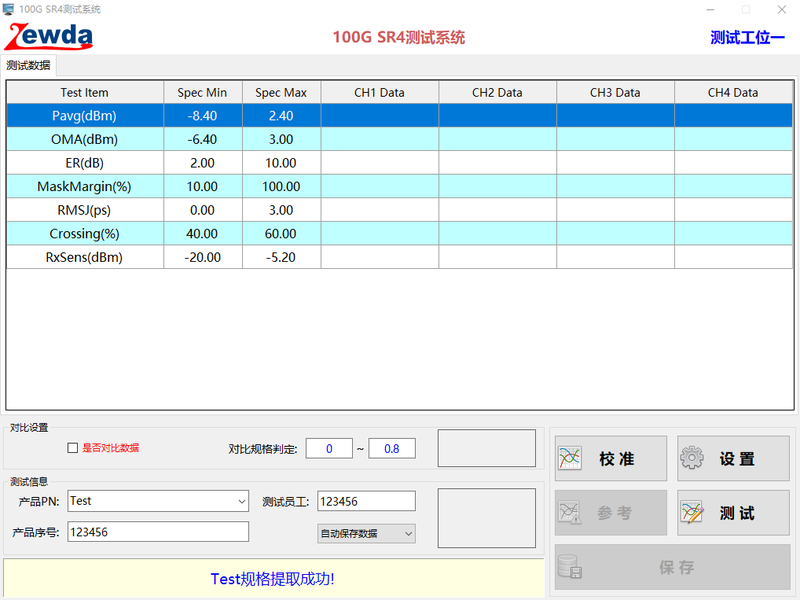Click the 测试 button label
Image resolution: width=800 pixels, height=600 pixels.
pyautogui.click(x=737, y=513)
